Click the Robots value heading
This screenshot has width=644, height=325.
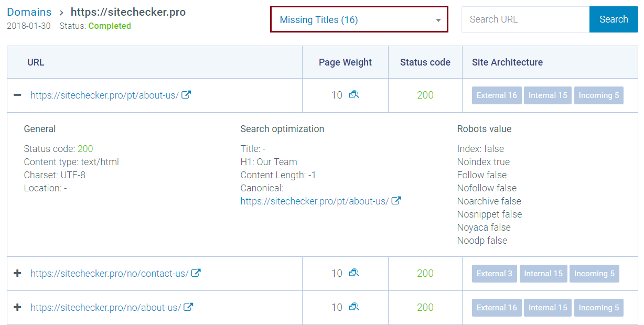click(484, 129)
